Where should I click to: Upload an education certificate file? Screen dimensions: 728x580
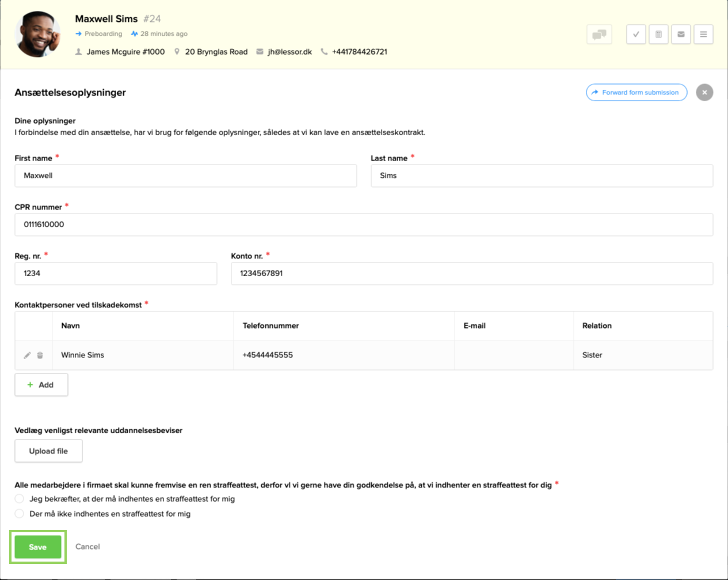(x=48, y=451)
